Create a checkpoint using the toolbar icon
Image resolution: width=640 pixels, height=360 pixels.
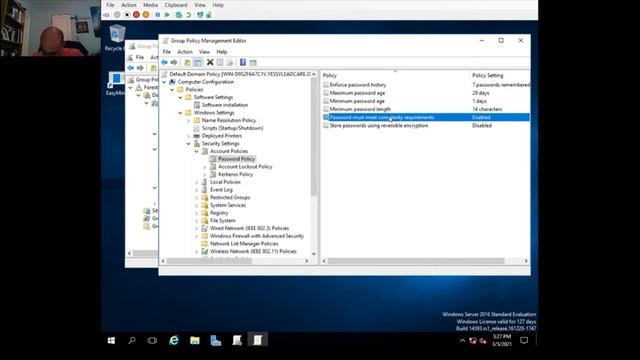179,15
